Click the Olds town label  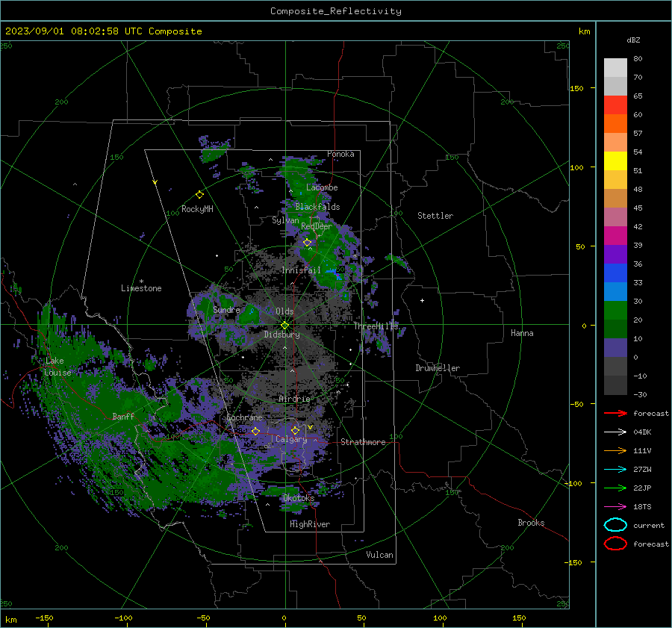(x=284, y=311)
